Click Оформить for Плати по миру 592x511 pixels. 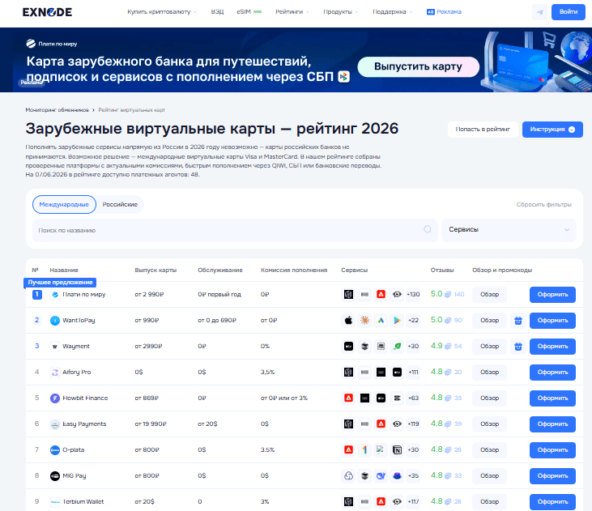552,295
